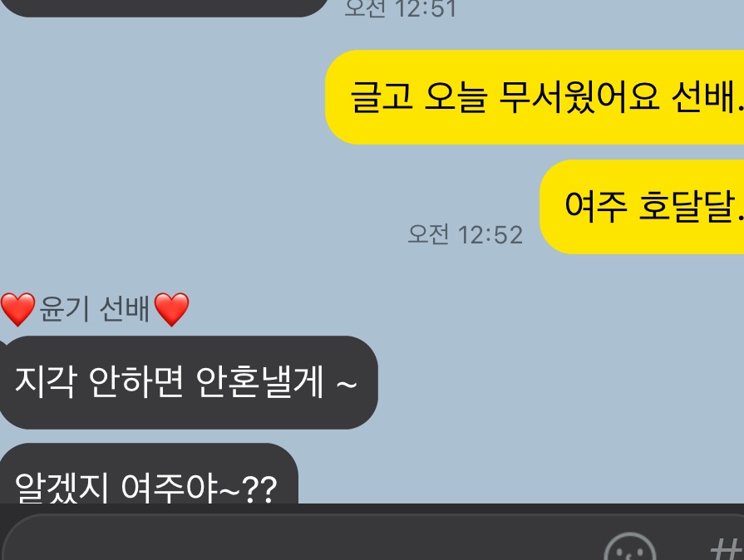Tap the cut-off dark bubble at top
744x560 pixels.
(164, 7)
